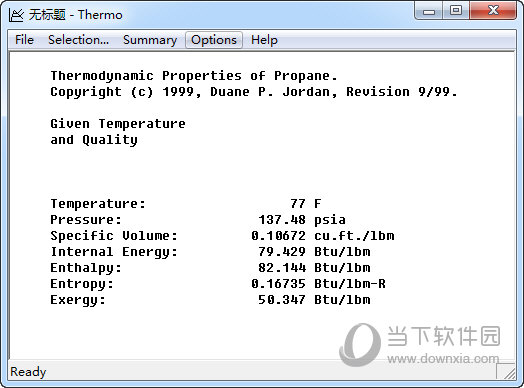Screen dimensions: 524x388
Task: Click the 'Exergy:' label
Action: click(x=78, y=300)
